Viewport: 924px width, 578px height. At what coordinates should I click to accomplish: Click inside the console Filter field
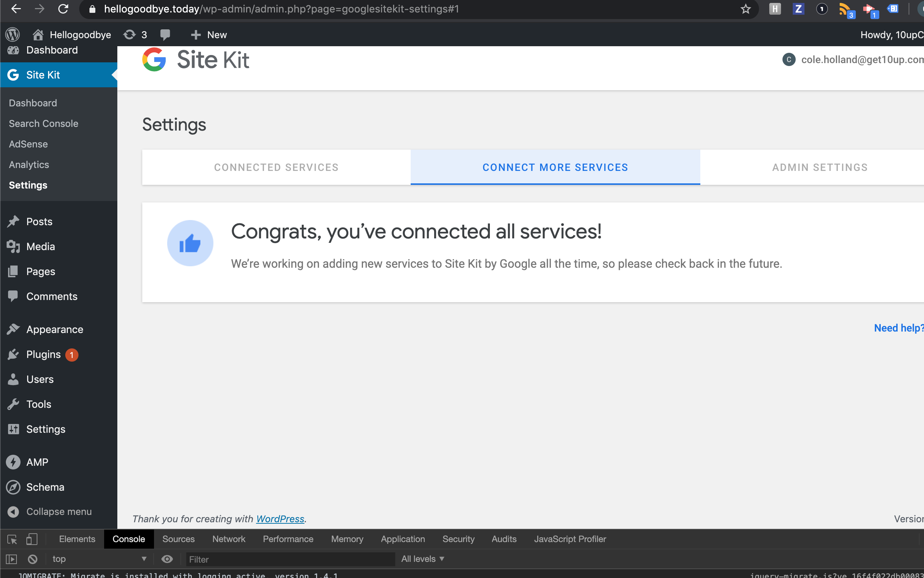coord(290,559)
